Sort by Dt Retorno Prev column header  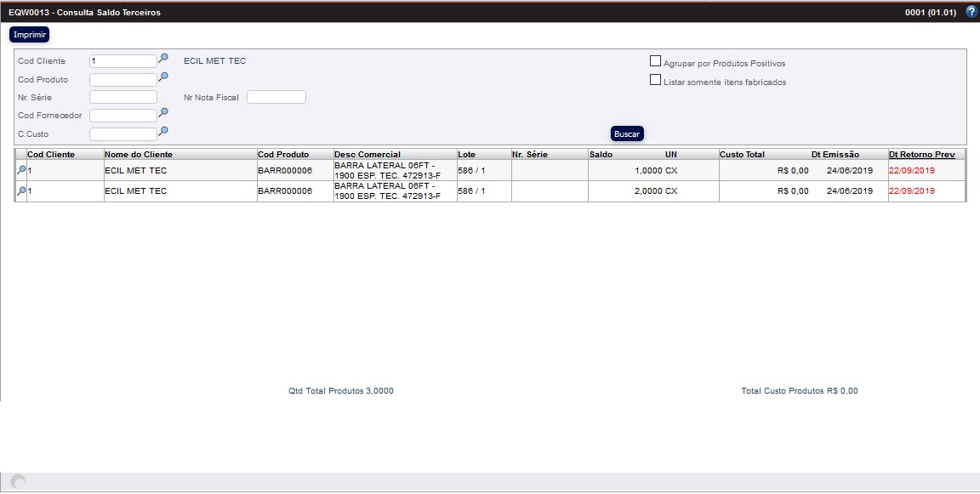[921, 155]
